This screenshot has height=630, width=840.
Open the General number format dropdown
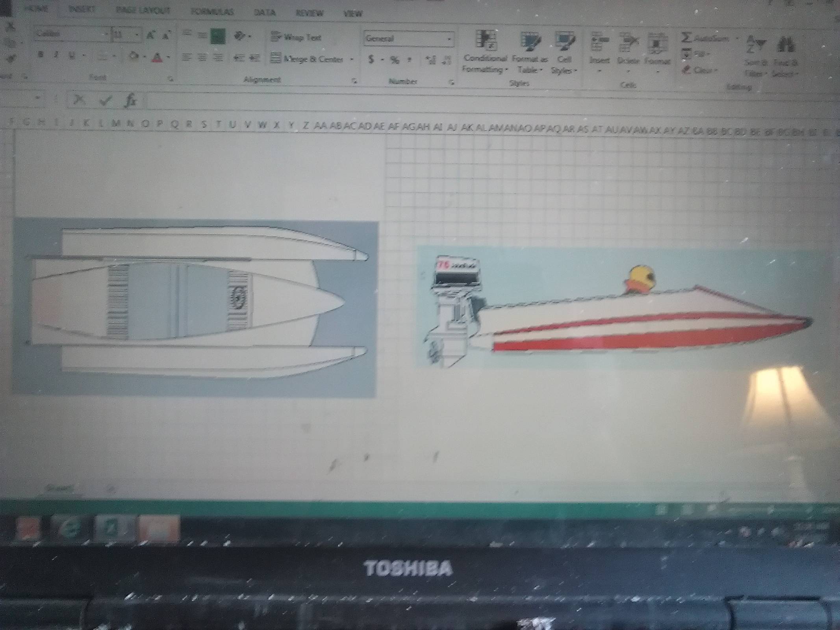pyautogui.click(x=449, y=39)
